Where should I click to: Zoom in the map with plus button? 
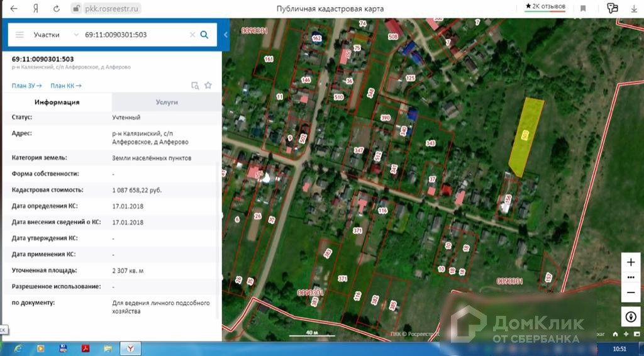click(x=631, y=262)
